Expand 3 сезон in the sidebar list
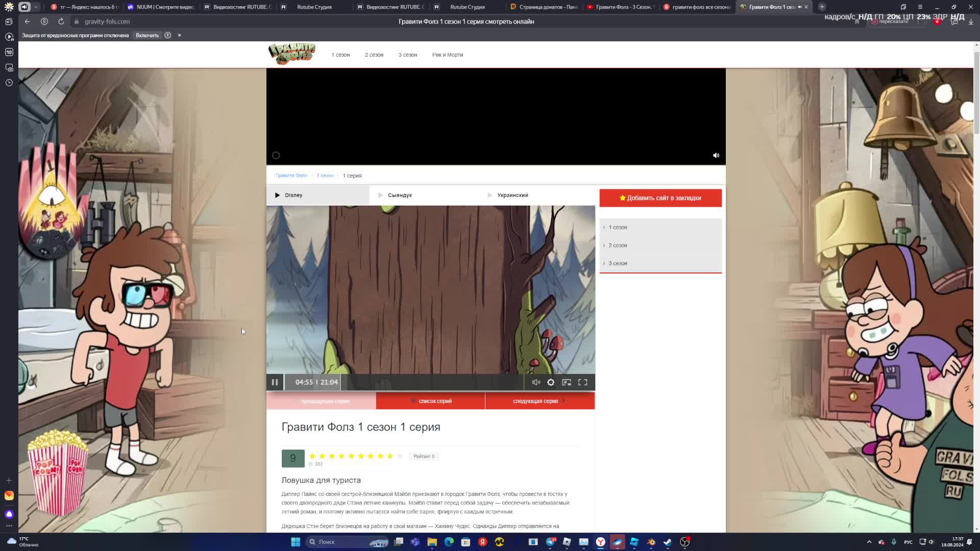 point(618,263)
